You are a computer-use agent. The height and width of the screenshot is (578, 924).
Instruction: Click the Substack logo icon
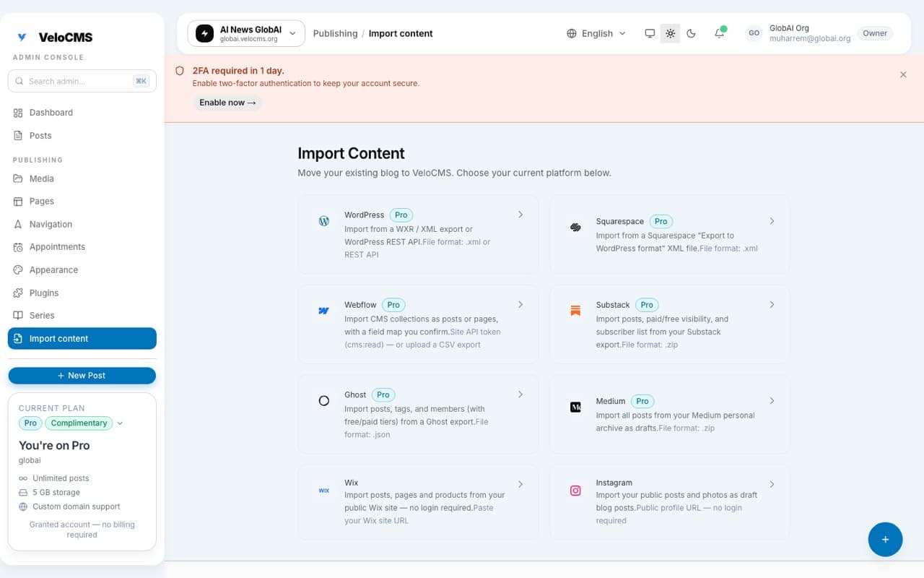click(x=575, y=311)
